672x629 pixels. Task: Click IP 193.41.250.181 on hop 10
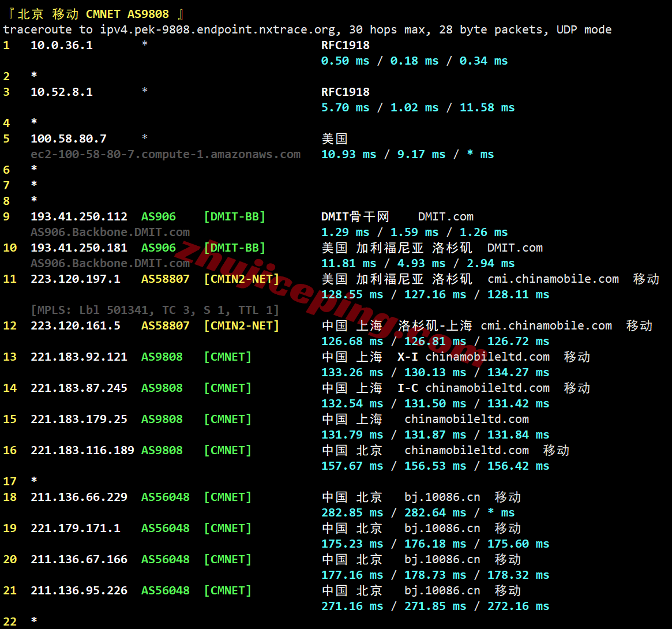click(79, 248)
